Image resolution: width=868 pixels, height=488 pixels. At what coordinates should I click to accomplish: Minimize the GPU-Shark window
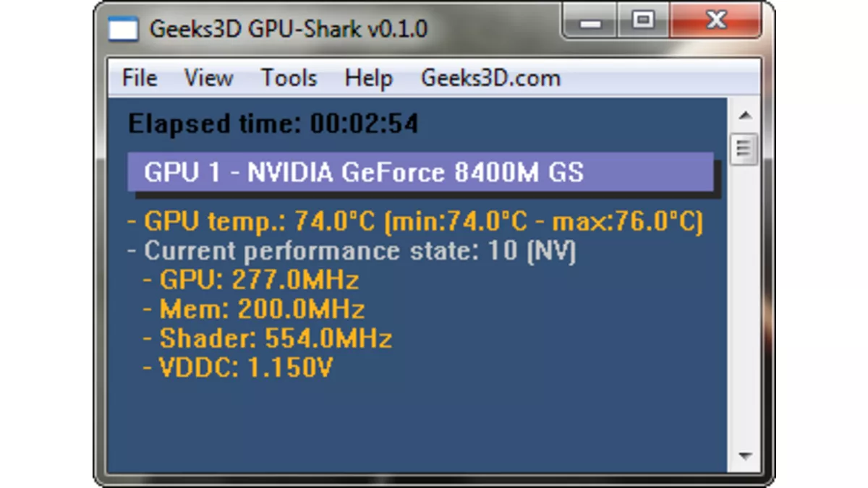[x=590, y=22]
